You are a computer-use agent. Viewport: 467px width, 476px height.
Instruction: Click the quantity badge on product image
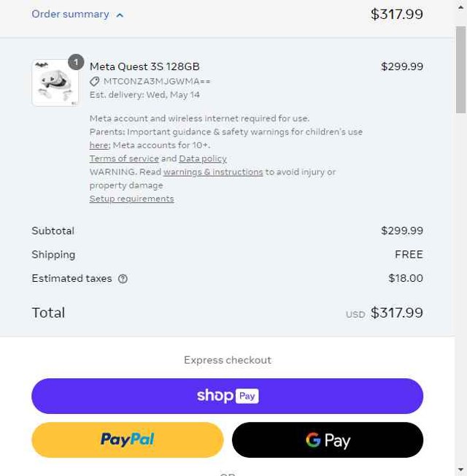[76, 62]
